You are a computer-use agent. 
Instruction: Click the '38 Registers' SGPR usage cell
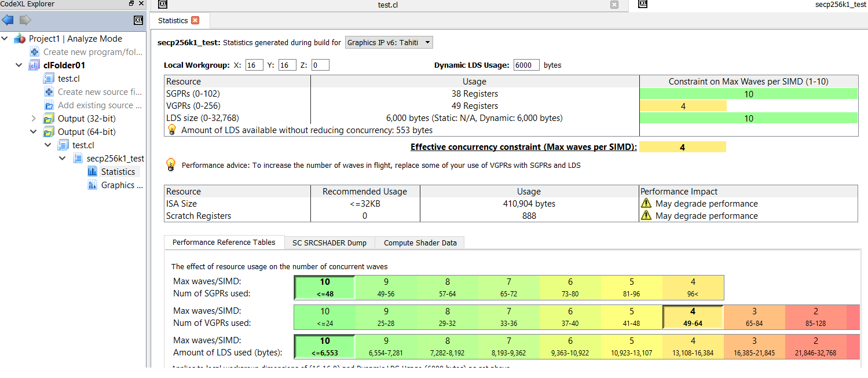click(x=475, y=94)
